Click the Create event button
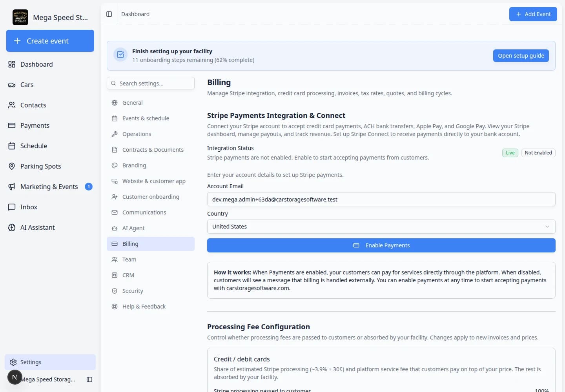This screenshot has height=392, width=565. coord(50,41)
